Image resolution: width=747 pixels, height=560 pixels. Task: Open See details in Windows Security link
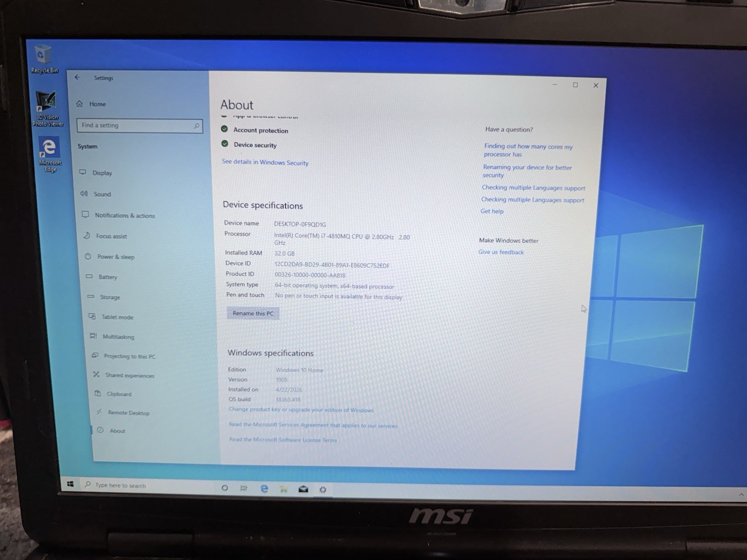coord(265,162)
